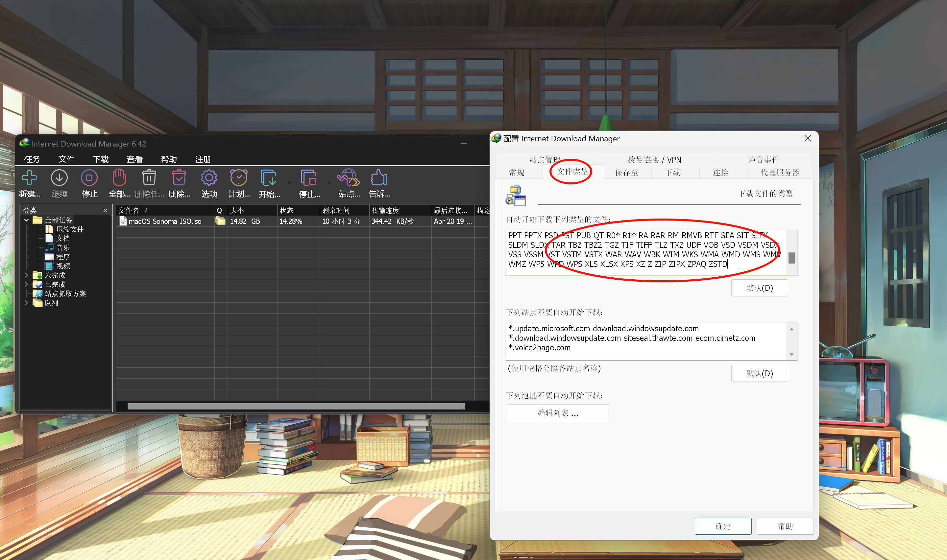Open the 下载 menu in menu bar
947x560 pixels.
click(100, 159)
